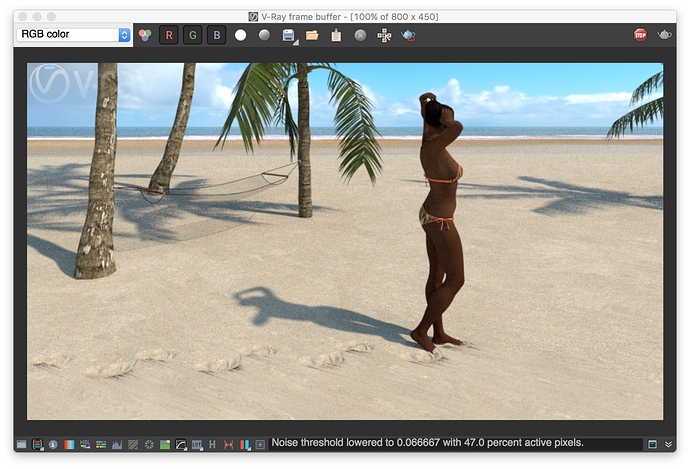Click the track mouse while rendering icon
Viewport: 690px width, 469px height.
click(x=384, y=35)
